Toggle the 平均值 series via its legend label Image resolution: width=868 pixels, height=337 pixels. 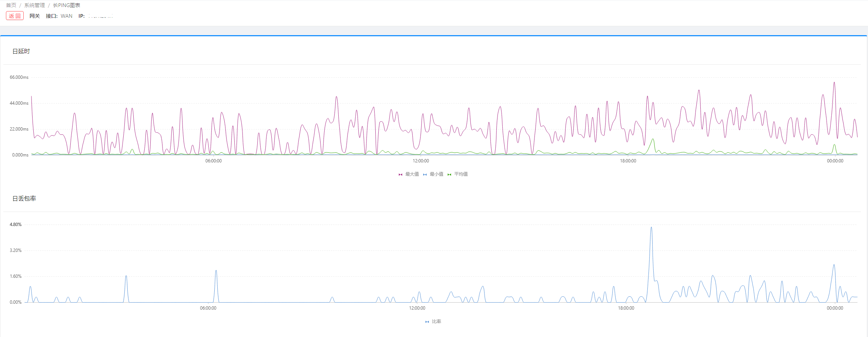pos(461,174)
